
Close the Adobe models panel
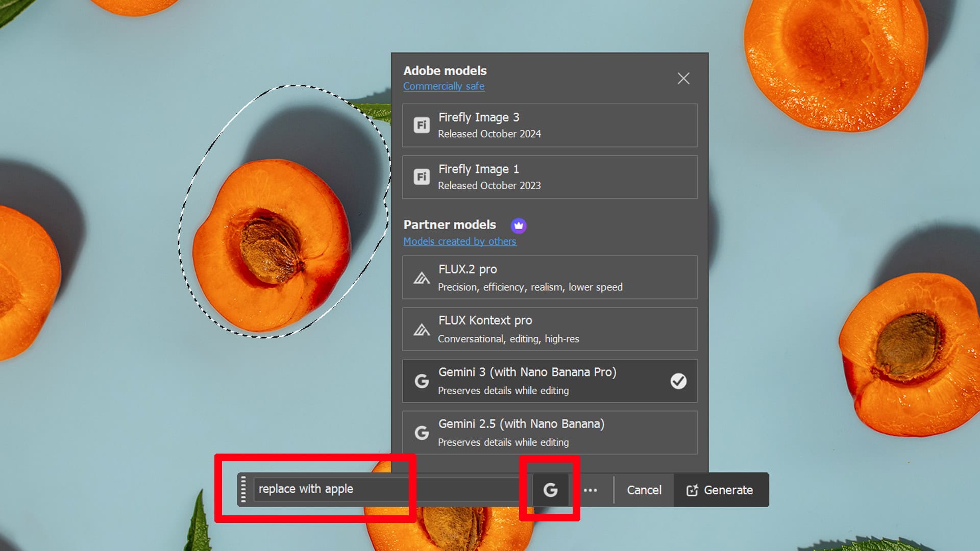tap(683, 79)
